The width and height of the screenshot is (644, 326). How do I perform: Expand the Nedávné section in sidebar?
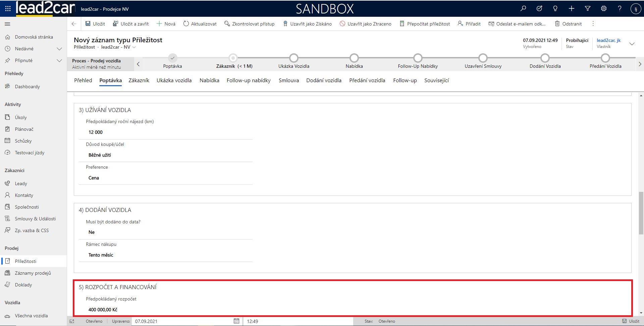[59, 49]
